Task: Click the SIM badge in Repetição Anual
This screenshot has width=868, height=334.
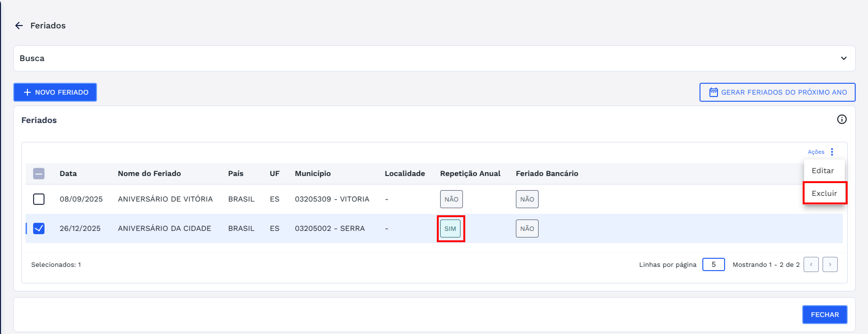Action: pyautogui.click(x=450, y=229)
